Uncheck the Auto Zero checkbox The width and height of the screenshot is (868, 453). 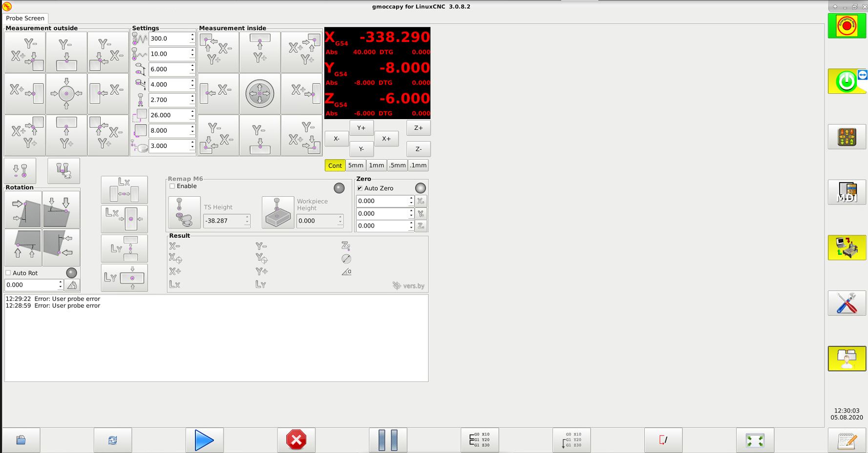click(360, 188)
